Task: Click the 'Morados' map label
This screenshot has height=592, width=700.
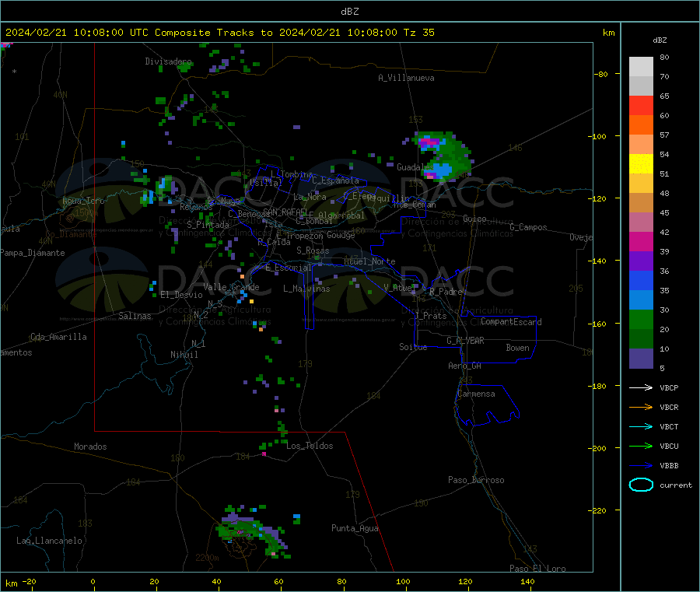Action: pos(90,447)
